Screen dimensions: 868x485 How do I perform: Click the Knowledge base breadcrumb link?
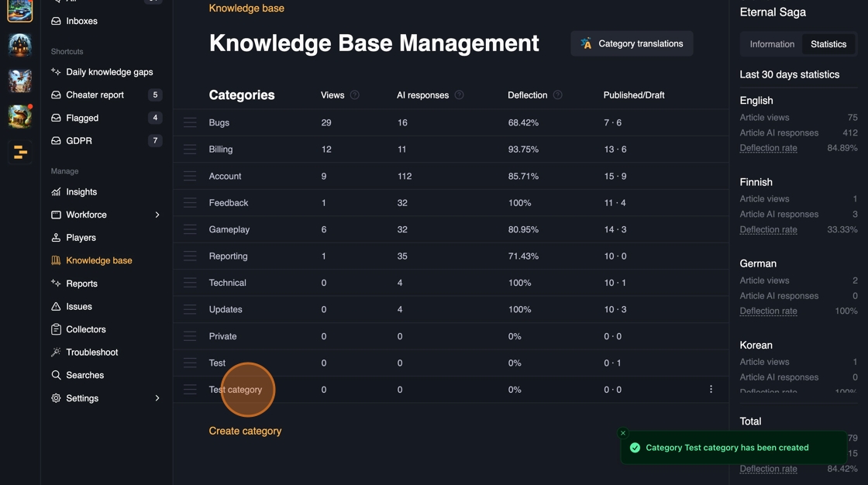246,9
